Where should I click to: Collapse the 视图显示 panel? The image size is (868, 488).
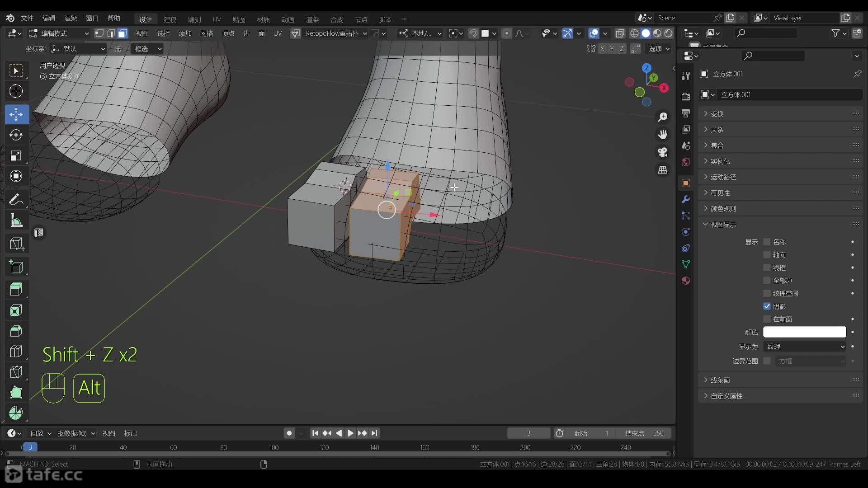pyautogui.click(x=780, y=224)
